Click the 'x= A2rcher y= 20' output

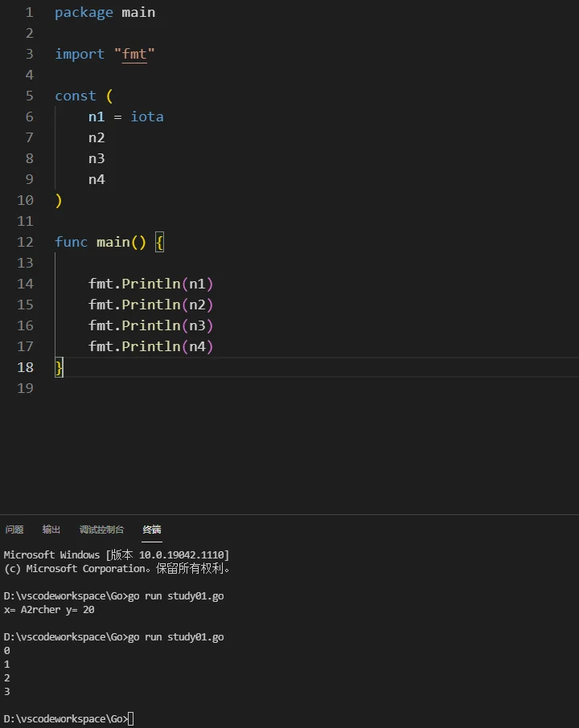coord(49,610)
